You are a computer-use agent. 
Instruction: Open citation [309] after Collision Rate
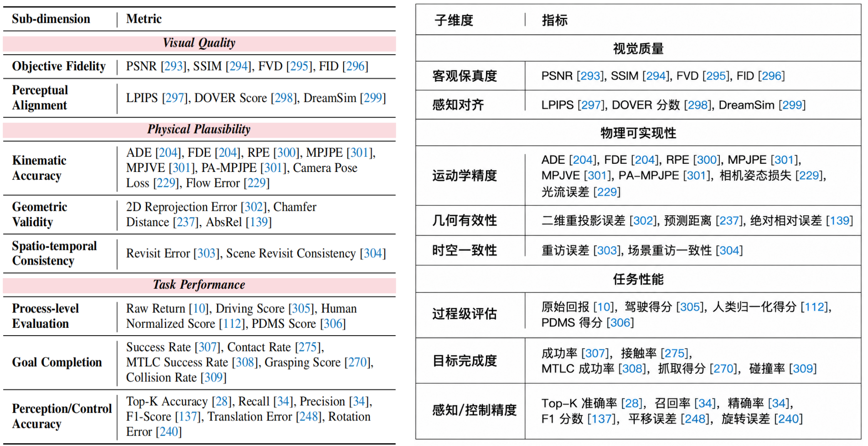213,378
